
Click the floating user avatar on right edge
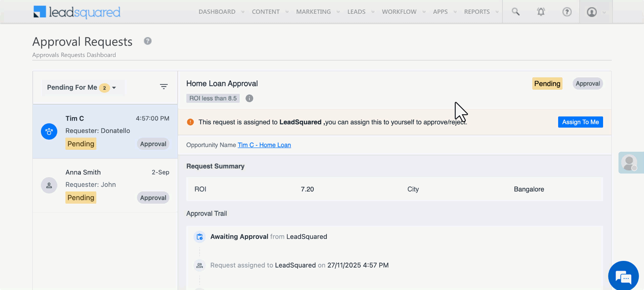(x=629, y=163)
